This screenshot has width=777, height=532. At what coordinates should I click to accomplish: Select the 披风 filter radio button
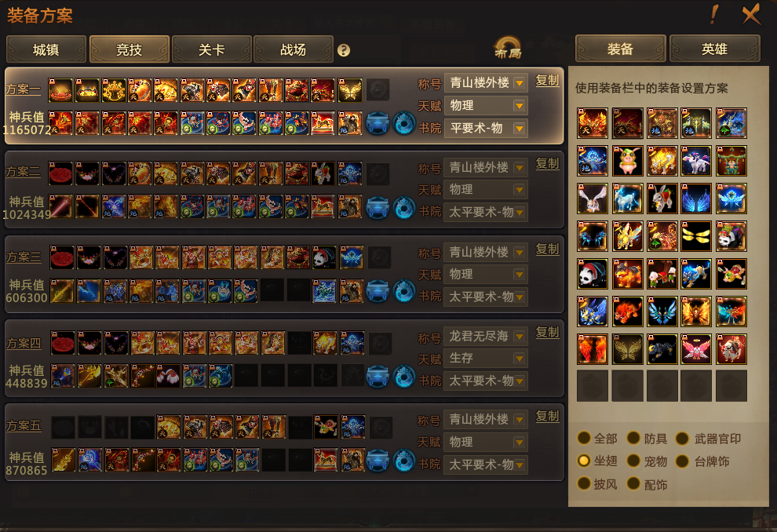tap(584, 483)
